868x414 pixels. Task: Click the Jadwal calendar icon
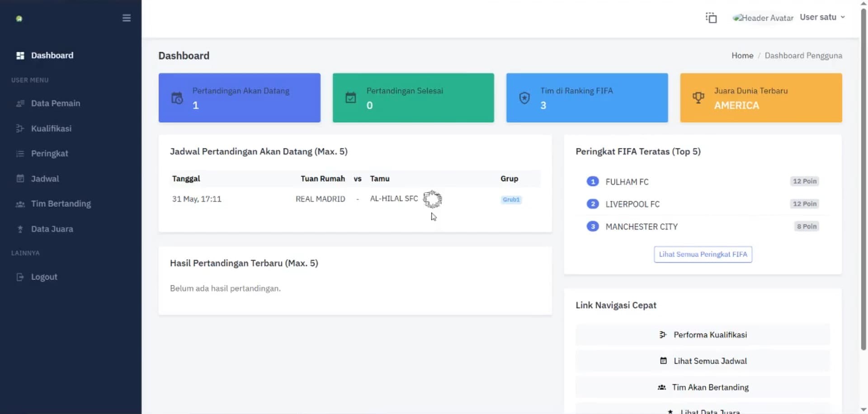click(x=20, y=179)
